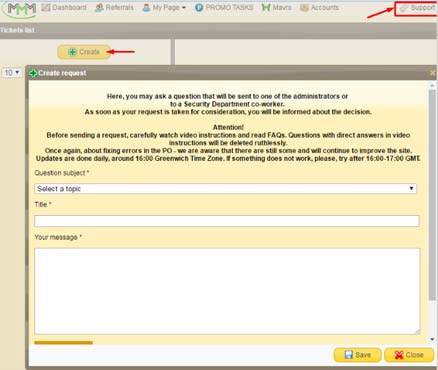438x370 pixels.
Task: Click inside the Your message text area
Action: pos(227,291)
